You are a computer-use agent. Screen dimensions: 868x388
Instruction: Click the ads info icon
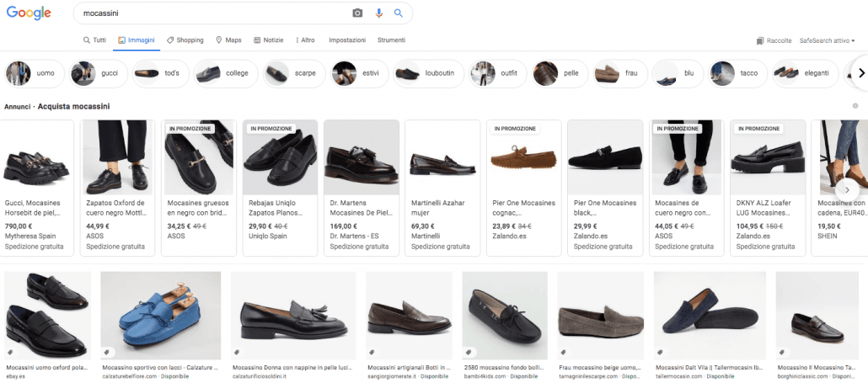(855, 106)
